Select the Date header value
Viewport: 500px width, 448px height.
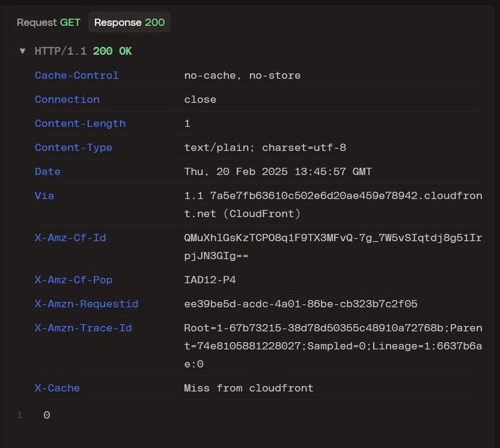278,171
